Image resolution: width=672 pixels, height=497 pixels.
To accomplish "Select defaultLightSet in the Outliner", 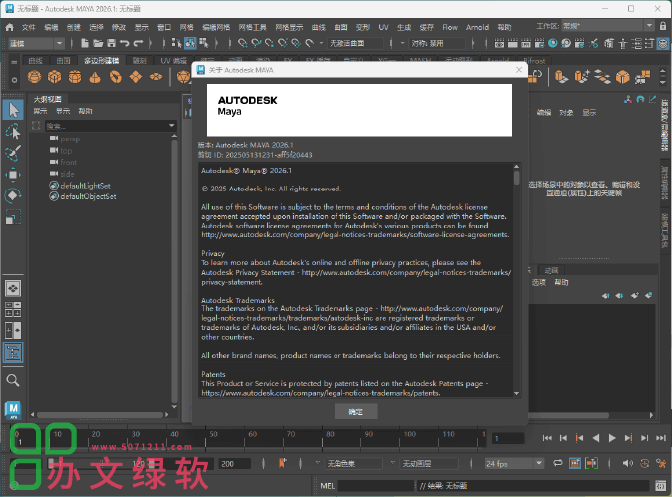I will (x=85, y=186).
